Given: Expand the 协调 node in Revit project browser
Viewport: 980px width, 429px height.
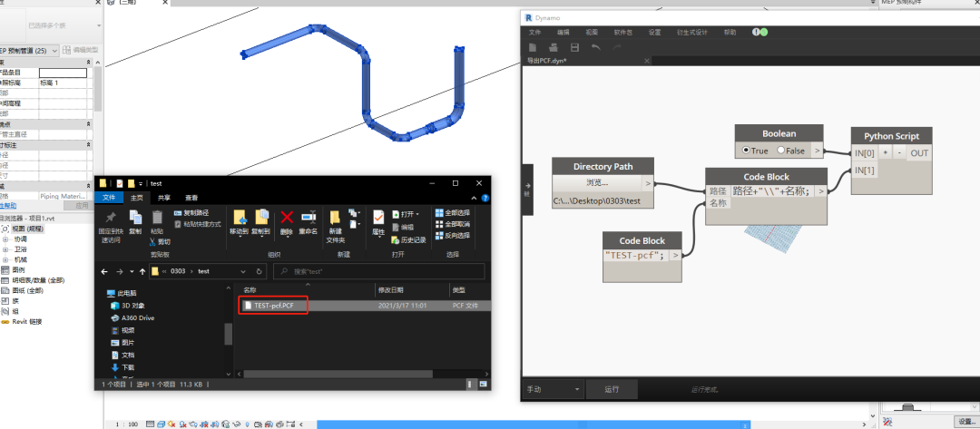Looking at the screenshot, I should [5, 239].
